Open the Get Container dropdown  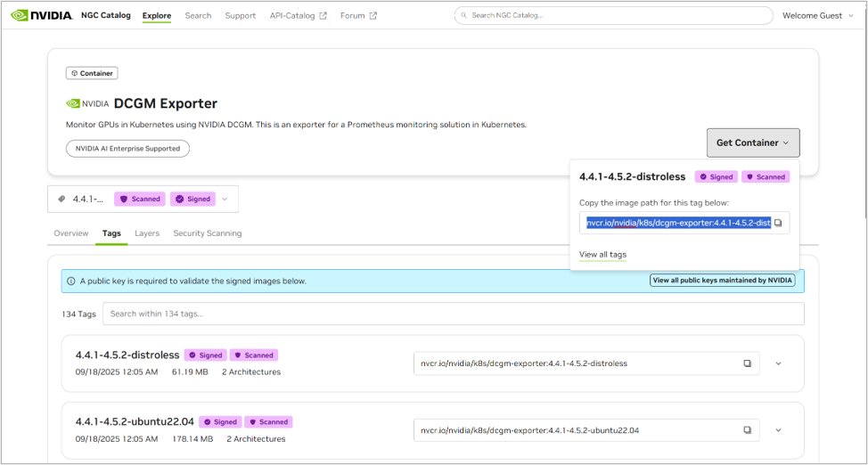[x=752, y=143]
